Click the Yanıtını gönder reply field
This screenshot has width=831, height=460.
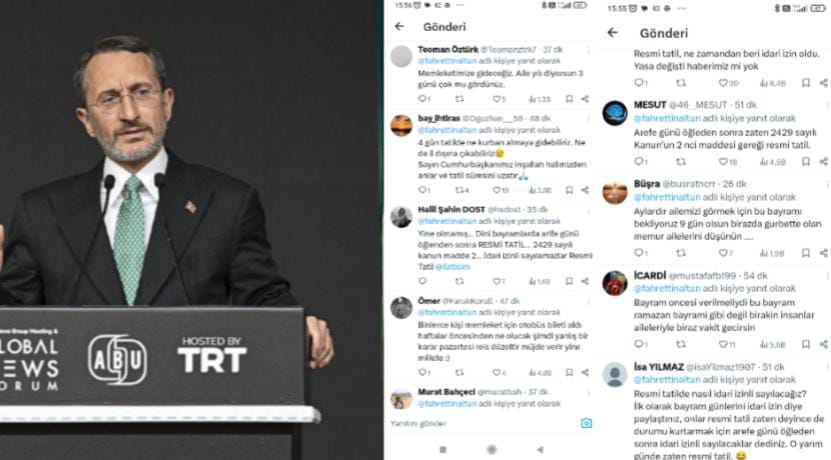pos(482,423)
